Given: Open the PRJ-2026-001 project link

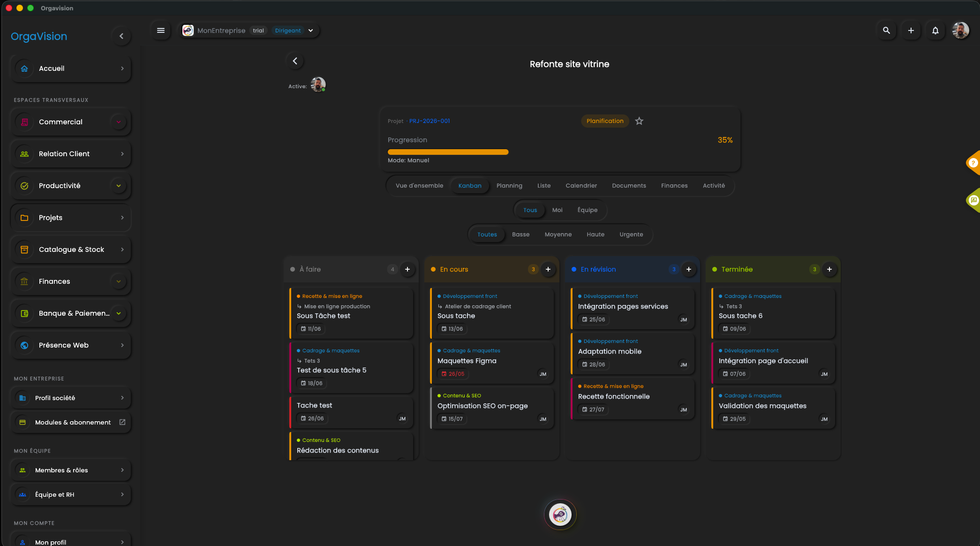Looking at the screenshot, I should [429, 121].
